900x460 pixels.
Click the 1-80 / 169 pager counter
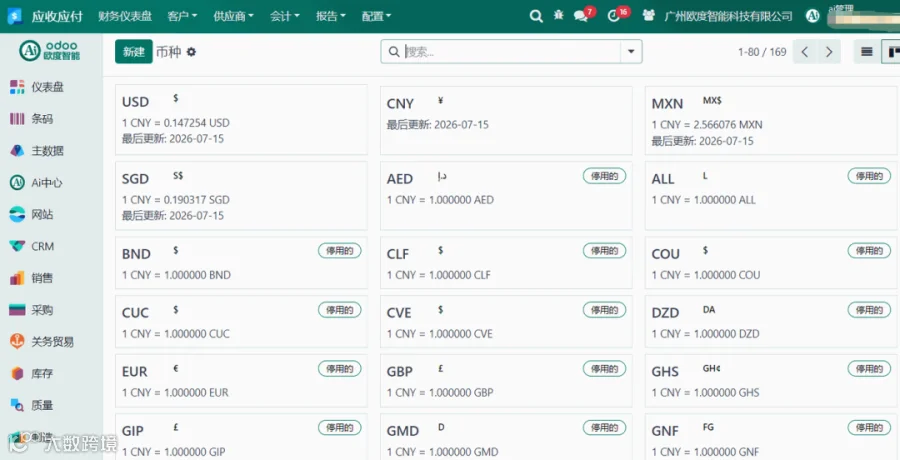[762, 52]
